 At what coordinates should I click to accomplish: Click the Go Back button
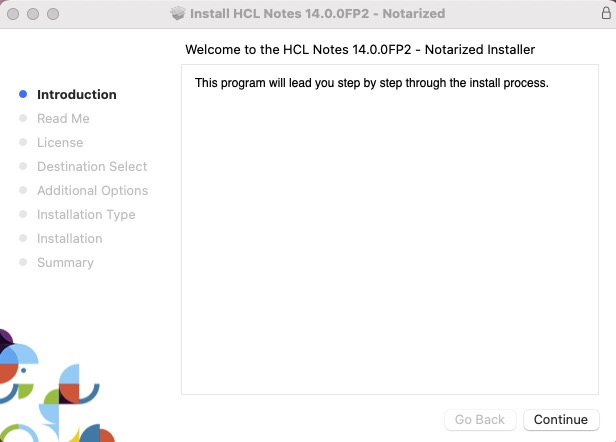(480, 420)
